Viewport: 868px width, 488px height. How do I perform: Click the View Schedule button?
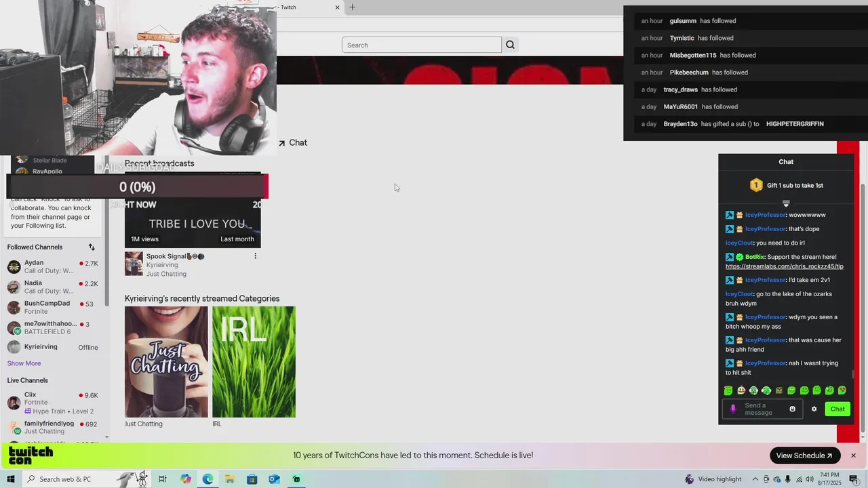[x=805, y=455]
